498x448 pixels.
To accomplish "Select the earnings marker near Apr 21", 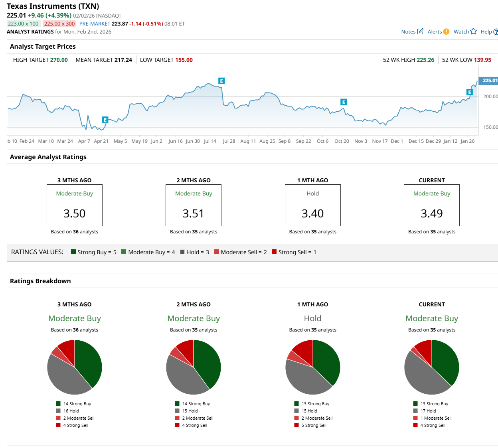I will 105,120.
